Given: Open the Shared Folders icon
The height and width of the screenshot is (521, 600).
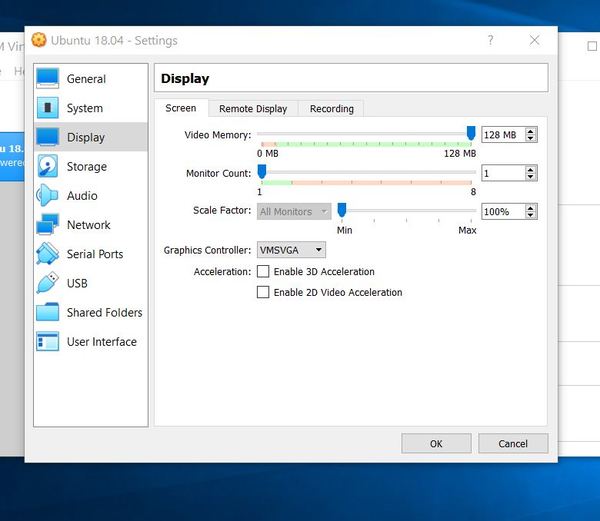Looking at the screenshot, I should point(47,312).
